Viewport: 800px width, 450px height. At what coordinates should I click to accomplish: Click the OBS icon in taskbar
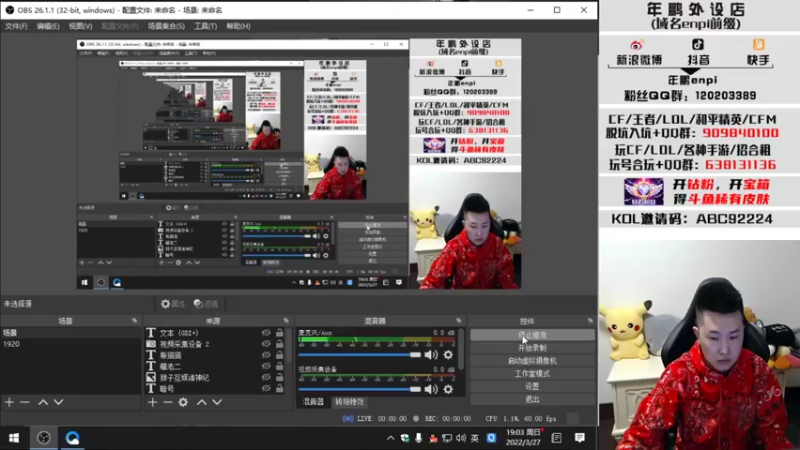pos(44,438)
